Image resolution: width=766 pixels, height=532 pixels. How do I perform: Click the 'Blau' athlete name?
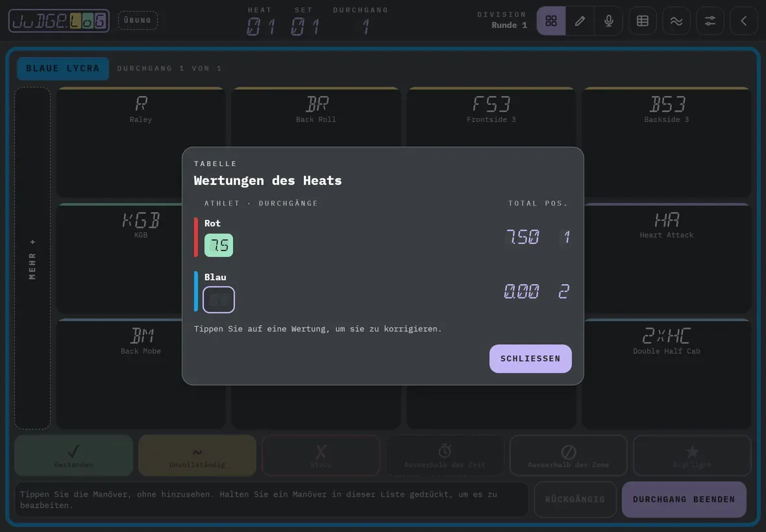(216, 277)
